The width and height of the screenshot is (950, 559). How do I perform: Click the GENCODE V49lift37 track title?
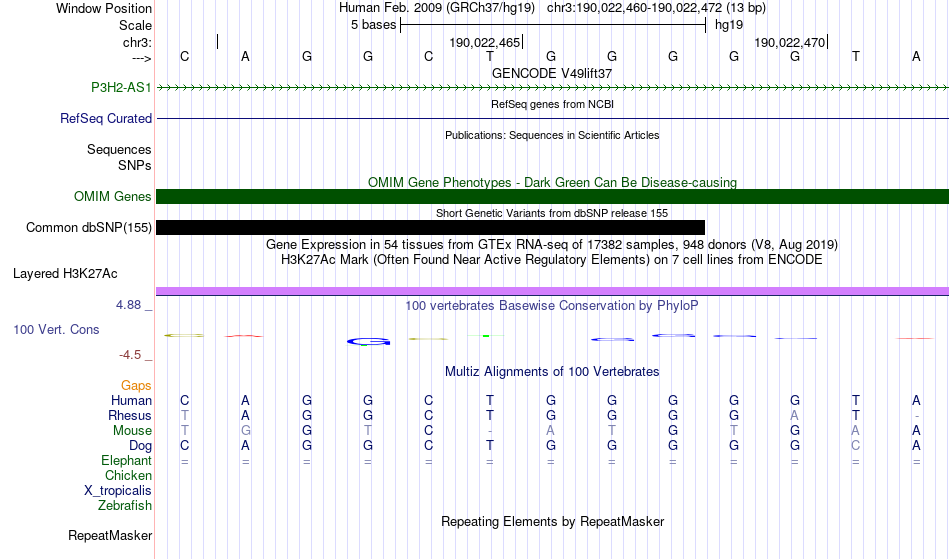552,73
